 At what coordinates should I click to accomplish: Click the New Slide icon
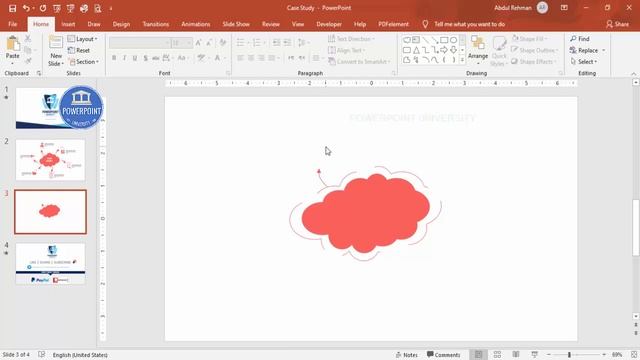click(x=56, y=42)
